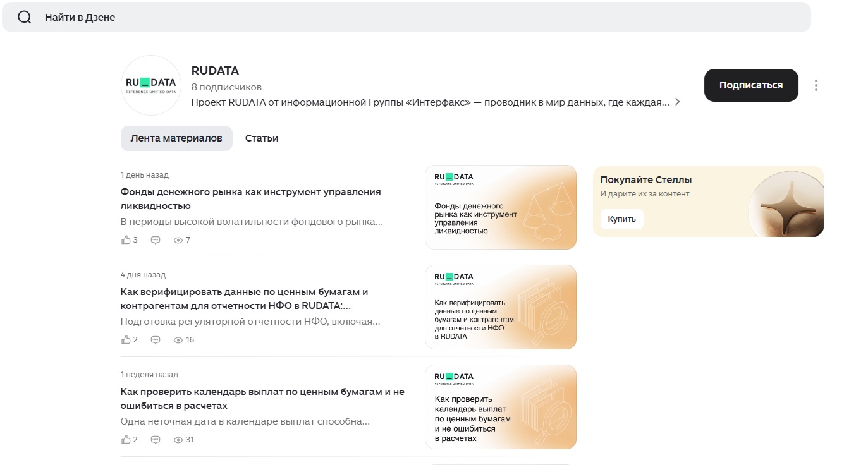This screenshot has width=868, height=465.
Task: Focus the 'Найти в Дзене' search field
Action: pyautogui.click(x=406, y=17)
